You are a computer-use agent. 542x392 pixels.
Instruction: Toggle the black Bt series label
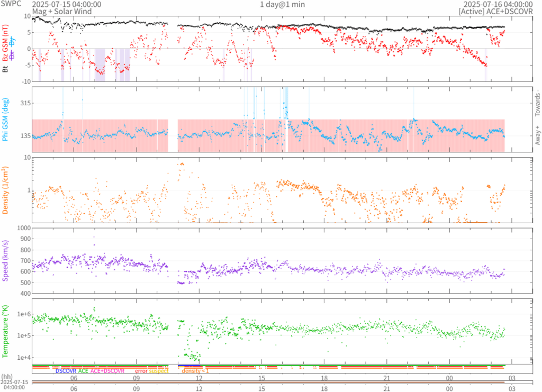point(5,69)
